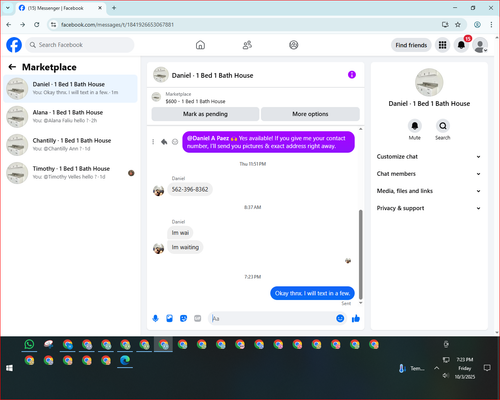Click the 'Okay thnx. I will text in a few.' message
Screen dimensions: 500x400
click(x=312, y=293)
